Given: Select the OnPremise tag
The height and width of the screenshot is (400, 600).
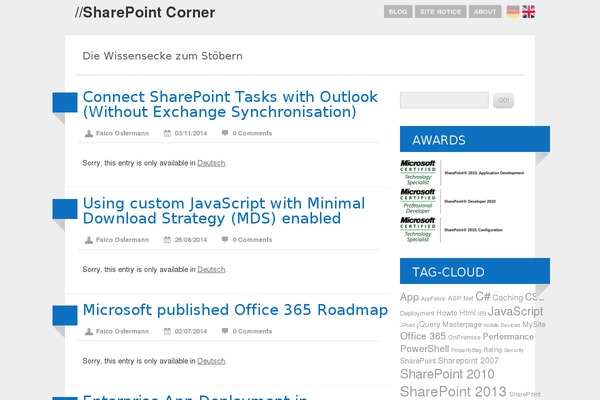Looking at the screenshot, I should click(x=464, y=337).
